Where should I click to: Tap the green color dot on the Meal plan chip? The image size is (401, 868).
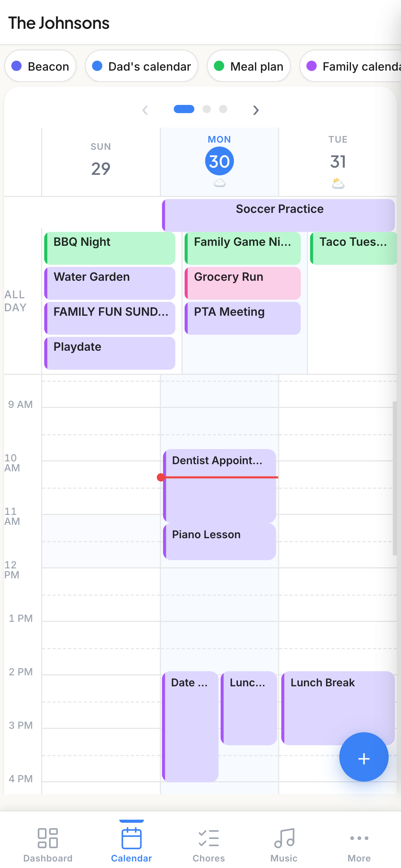219,66
